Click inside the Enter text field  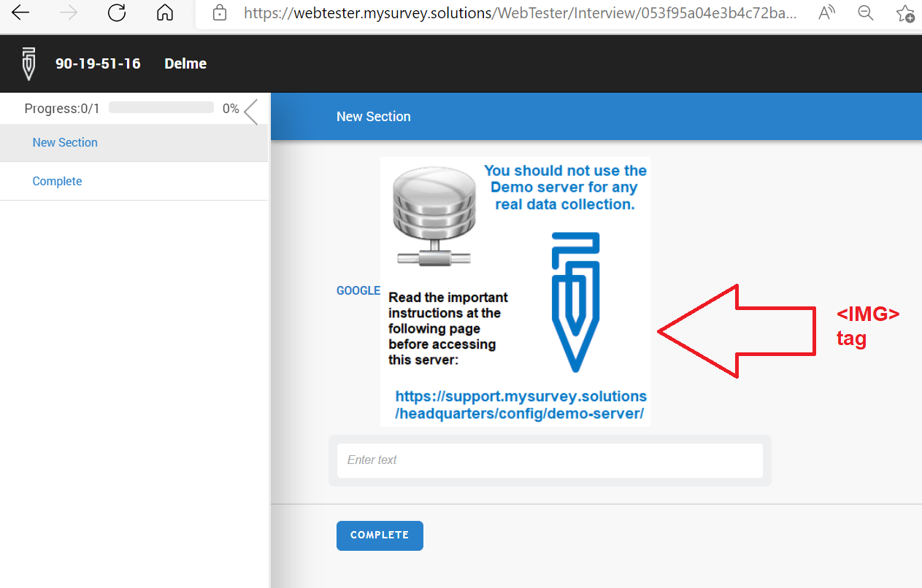pos(550,460)
